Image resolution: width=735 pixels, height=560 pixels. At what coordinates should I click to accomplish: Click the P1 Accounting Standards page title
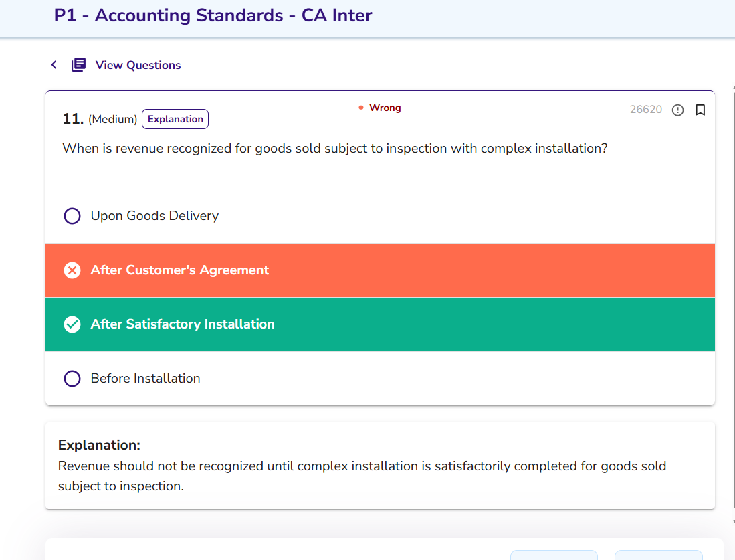click(213, 15)
